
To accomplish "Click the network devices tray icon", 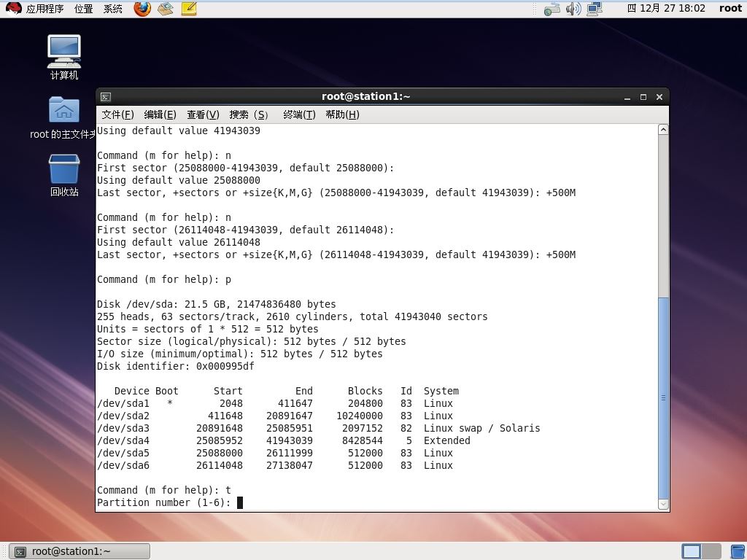I will 551,9.
